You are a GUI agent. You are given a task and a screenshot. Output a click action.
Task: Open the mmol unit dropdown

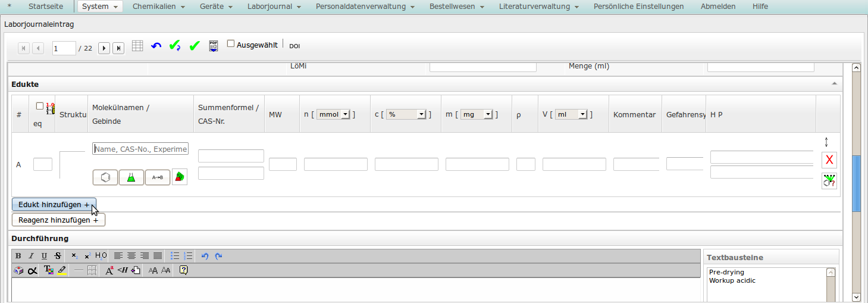(x=333, y=114)
